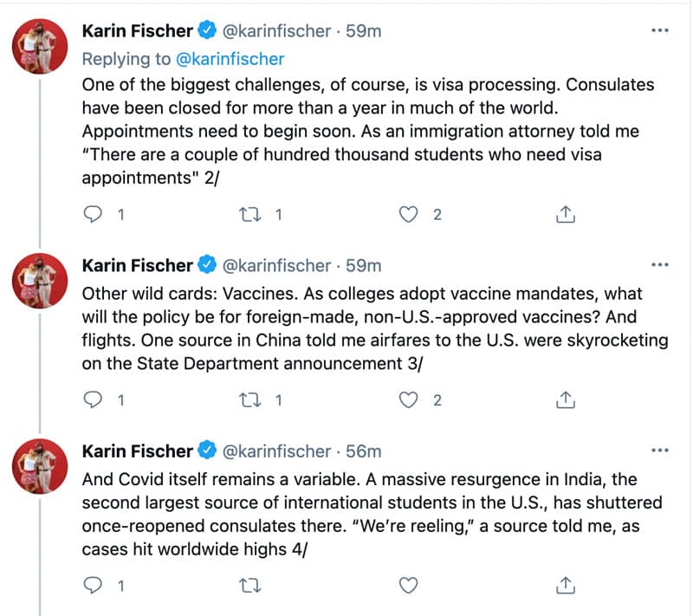The width and height of the screenshot is (693, 616).
Task: Reply to the vaccines wild cards tweet 3/
Action: [93, 400]
